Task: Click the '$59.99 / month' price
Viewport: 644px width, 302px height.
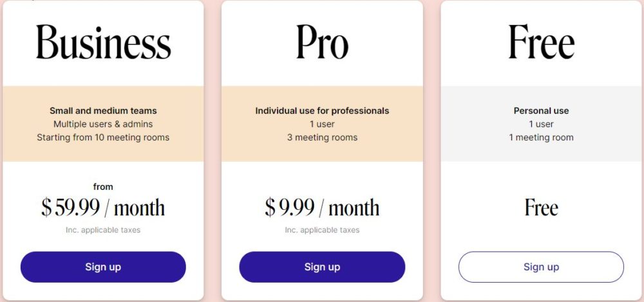Action: [103, 208]
